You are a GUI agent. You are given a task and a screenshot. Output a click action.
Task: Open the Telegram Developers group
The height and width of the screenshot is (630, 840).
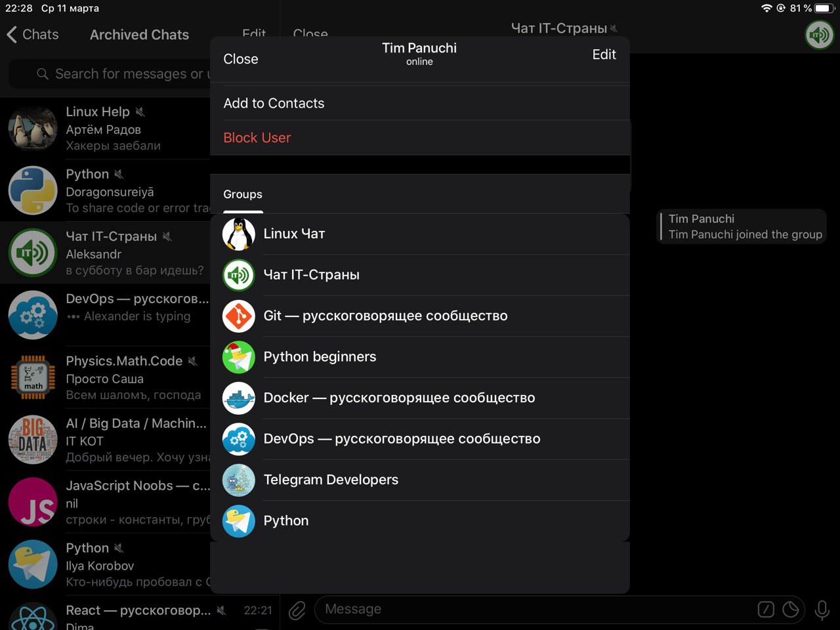click(420, 480)
